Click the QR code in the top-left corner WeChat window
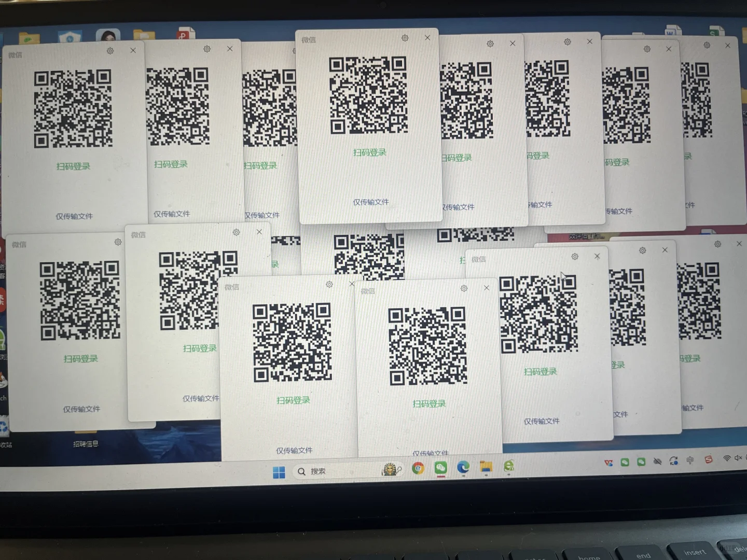 click(73, 109)
